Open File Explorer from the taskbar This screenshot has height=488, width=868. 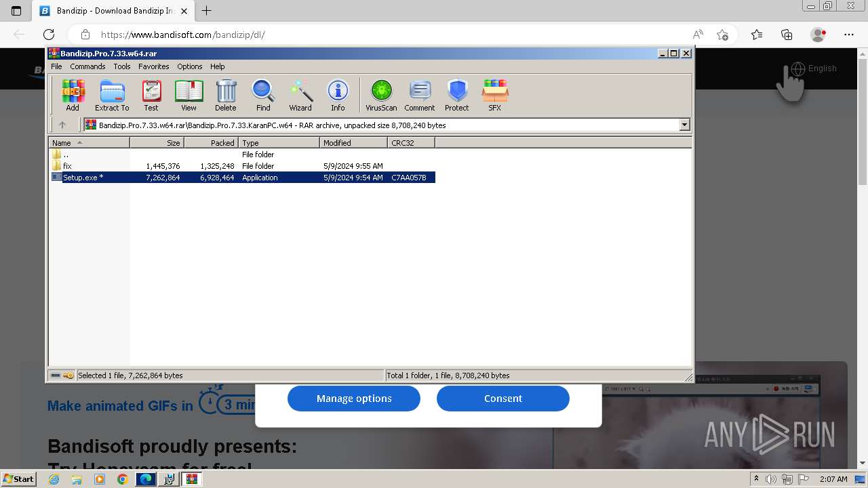coord(77,479)
